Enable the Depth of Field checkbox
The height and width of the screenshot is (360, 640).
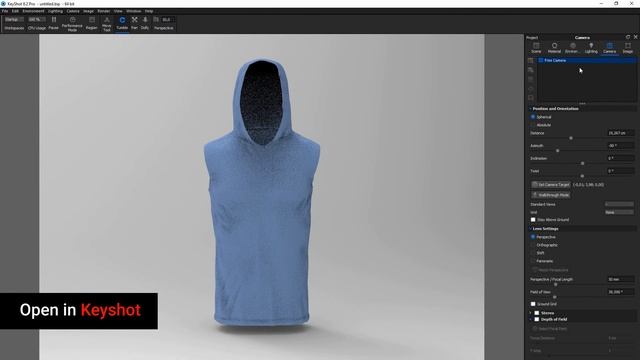[x=537, y=319]
